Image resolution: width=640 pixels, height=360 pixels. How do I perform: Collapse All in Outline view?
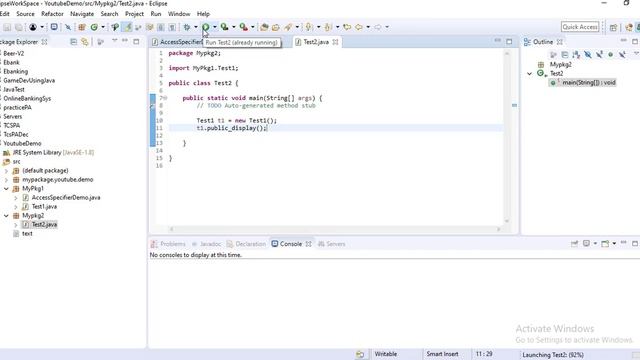[565, 54]
